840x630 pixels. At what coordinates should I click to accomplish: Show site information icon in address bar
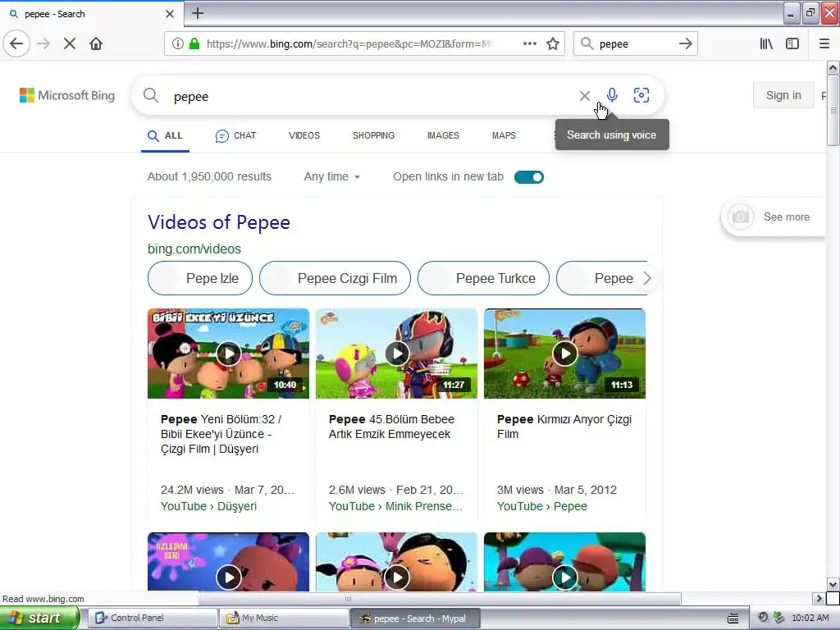click(x=178, y=43)
